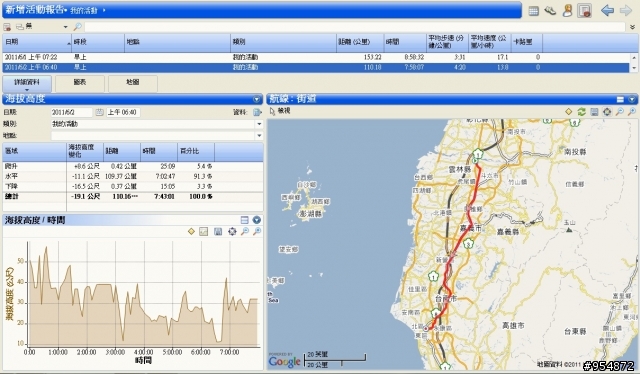The width and height of the screenshot is (640, 374).
Task: Click the magnifier search icon in filter bar
Action: pyautogui.click(x=77, y=27)
